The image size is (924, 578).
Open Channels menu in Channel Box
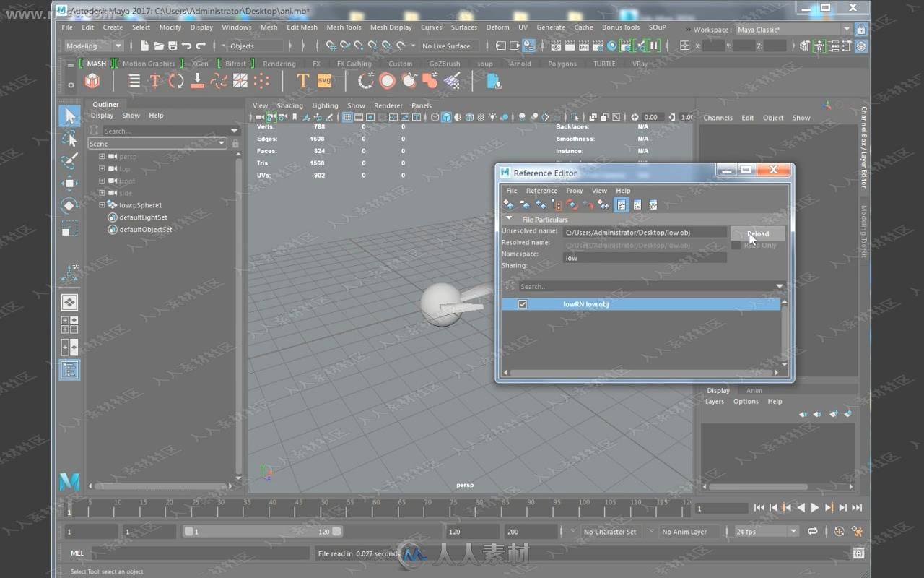coord(718,118)
